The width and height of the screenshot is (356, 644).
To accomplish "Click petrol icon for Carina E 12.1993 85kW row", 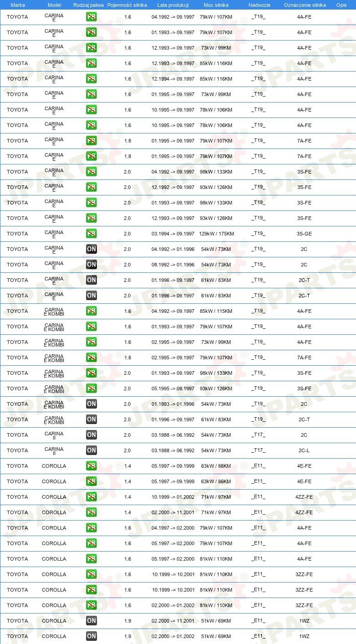I will 91,63.
